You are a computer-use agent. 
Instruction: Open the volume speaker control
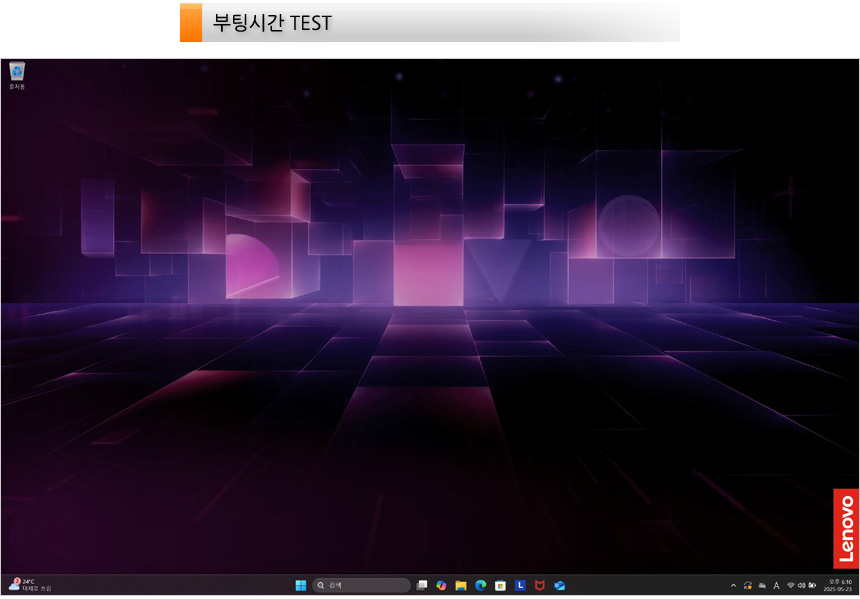tap(801, 585)
